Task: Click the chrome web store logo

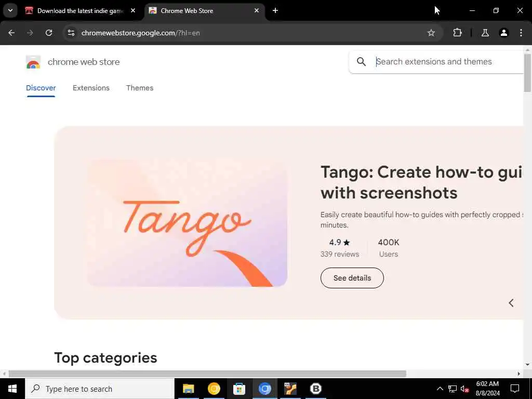Action: (x=33, y=62)
